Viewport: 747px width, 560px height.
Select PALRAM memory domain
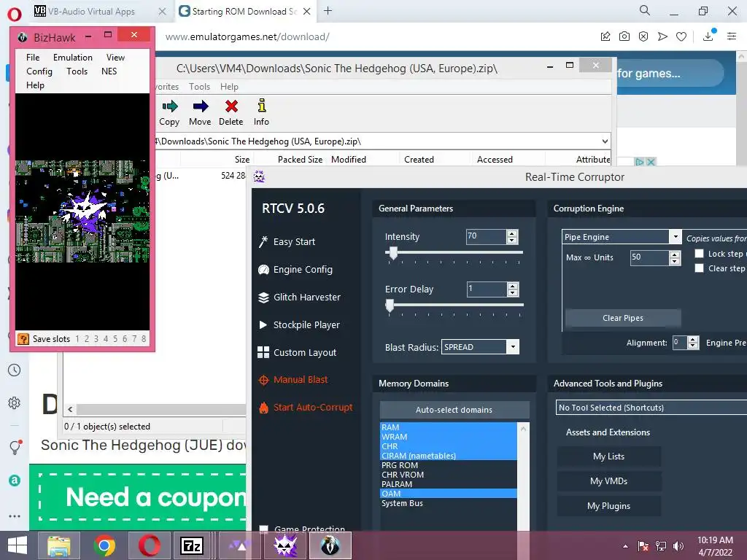448,484
